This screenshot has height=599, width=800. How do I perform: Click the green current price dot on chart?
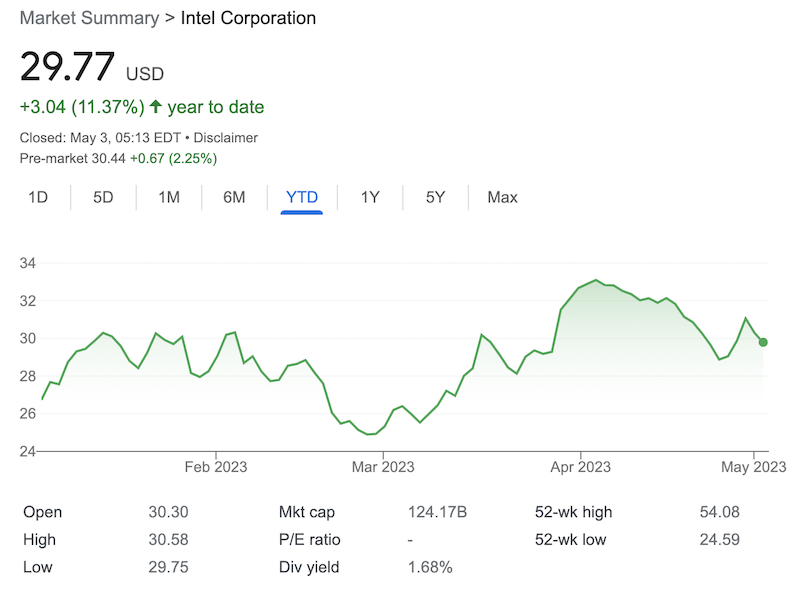pos(763,342)
